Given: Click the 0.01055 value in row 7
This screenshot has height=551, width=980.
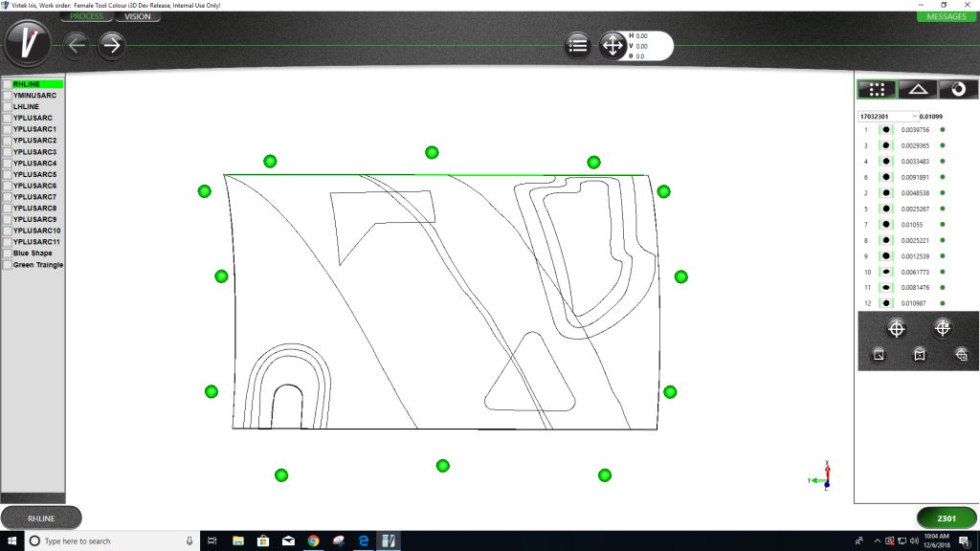Looking at the screenshot, I should pyautogui.click(x=912, y=224).
